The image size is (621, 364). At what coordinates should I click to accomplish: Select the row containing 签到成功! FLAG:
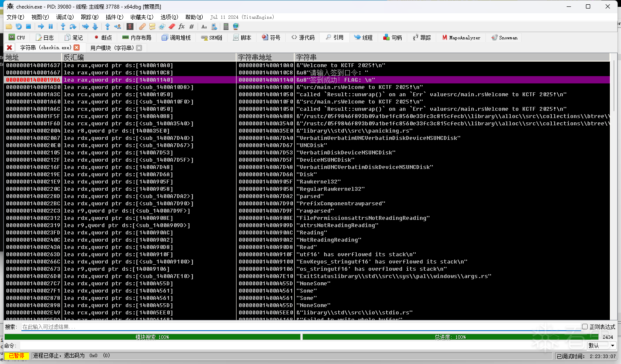[307, 80]
